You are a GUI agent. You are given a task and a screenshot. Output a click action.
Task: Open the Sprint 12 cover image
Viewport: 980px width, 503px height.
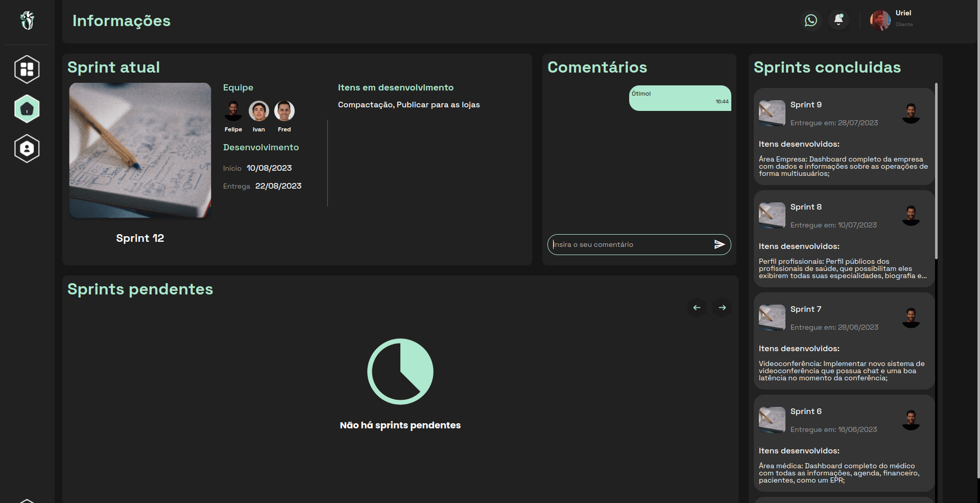point(140,150)
